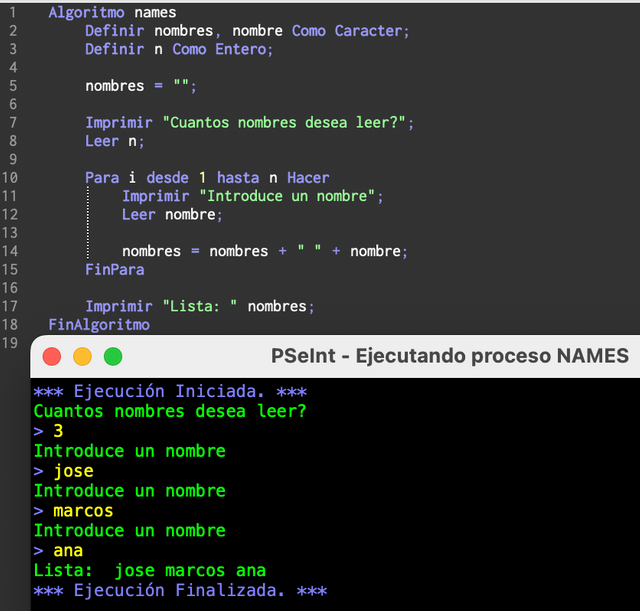Click the input value "3" in console
640x611 pixels.
(58, 431)
